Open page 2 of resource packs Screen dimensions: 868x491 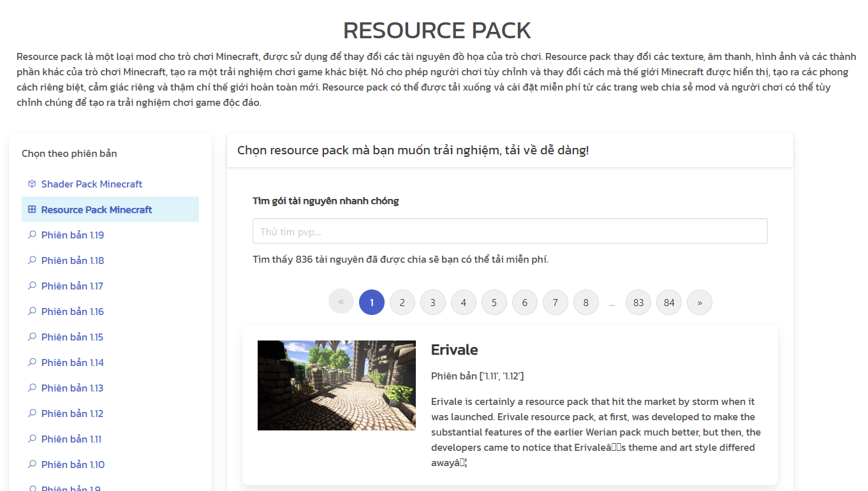pyautogui.click(x=402, y=302)
